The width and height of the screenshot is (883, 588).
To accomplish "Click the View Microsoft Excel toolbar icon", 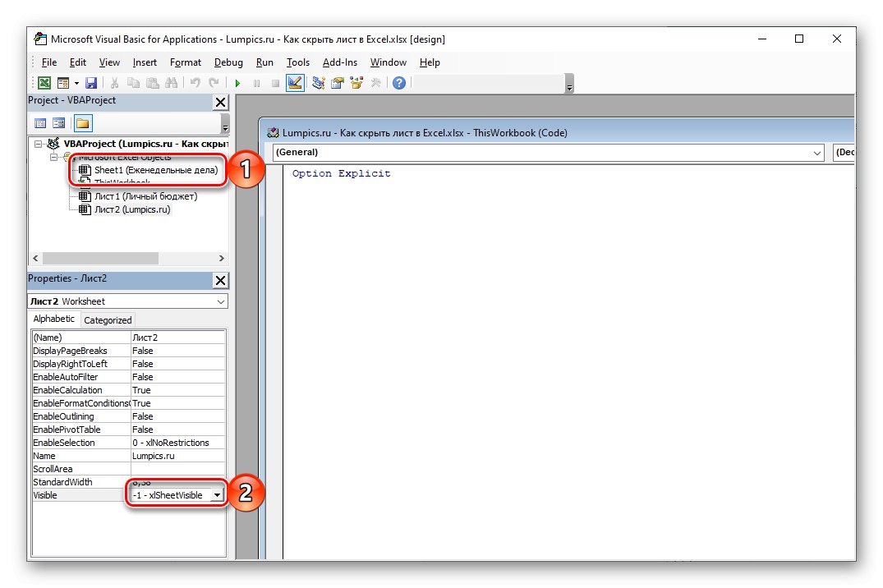I will 44,83.
